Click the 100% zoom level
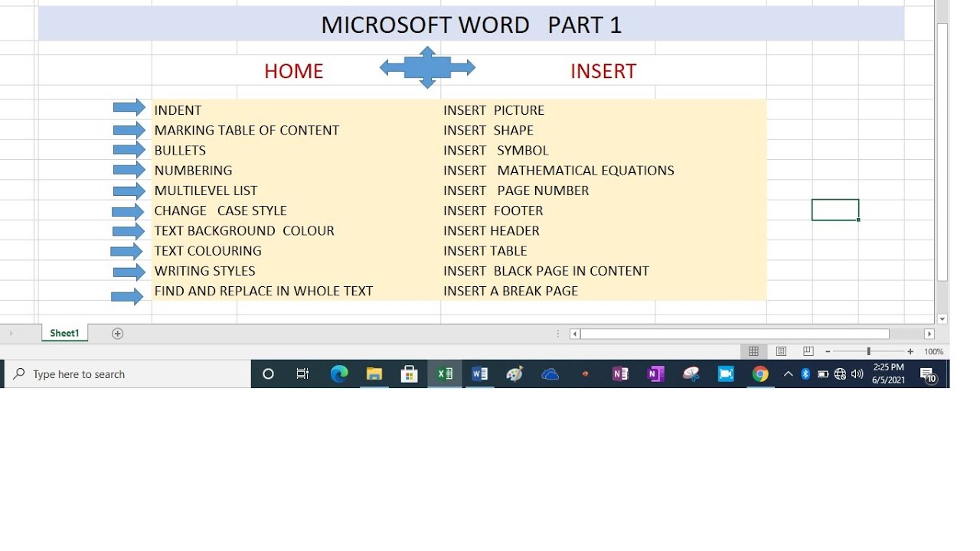 coord(933,352)
